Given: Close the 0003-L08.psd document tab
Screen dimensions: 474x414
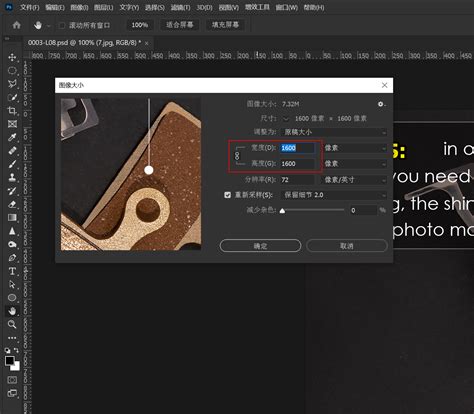Looking at the screenshot, I should [147, 43].
